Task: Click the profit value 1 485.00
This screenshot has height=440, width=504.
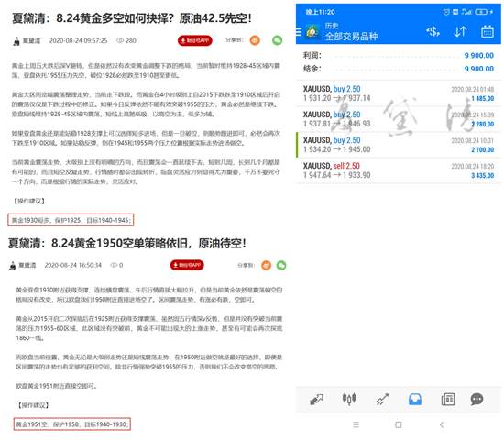Action: click(x=482, y=98)
